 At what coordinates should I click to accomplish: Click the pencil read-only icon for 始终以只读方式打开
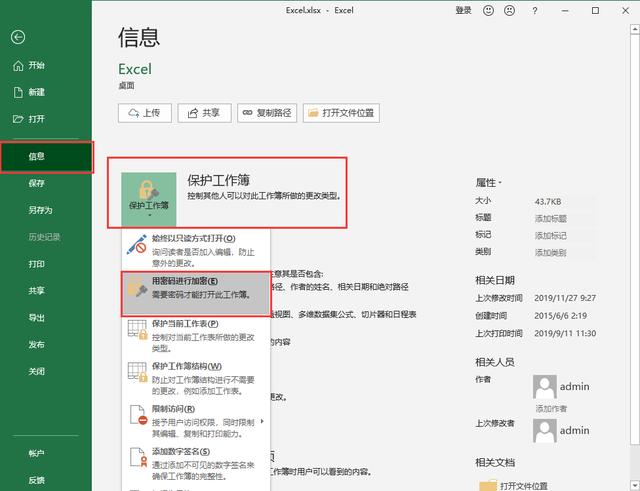(x=137, y=244)
